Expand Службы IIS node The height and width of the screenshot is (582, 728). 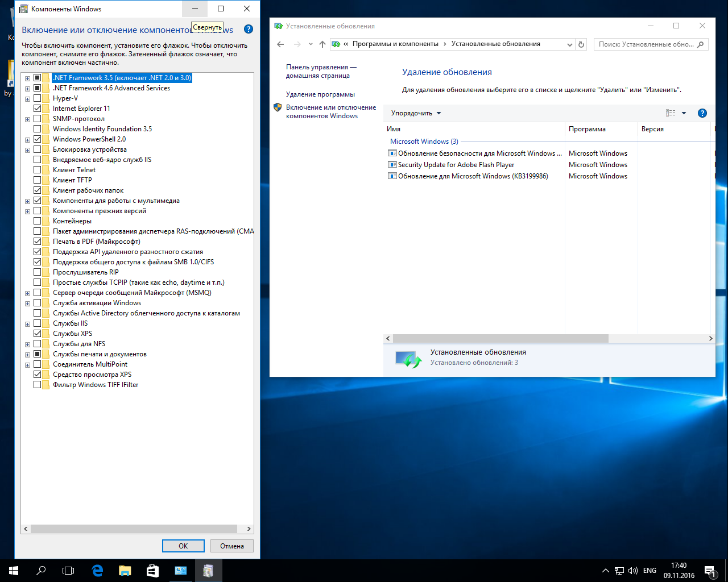pyautogui.click(x=27, y=324)
